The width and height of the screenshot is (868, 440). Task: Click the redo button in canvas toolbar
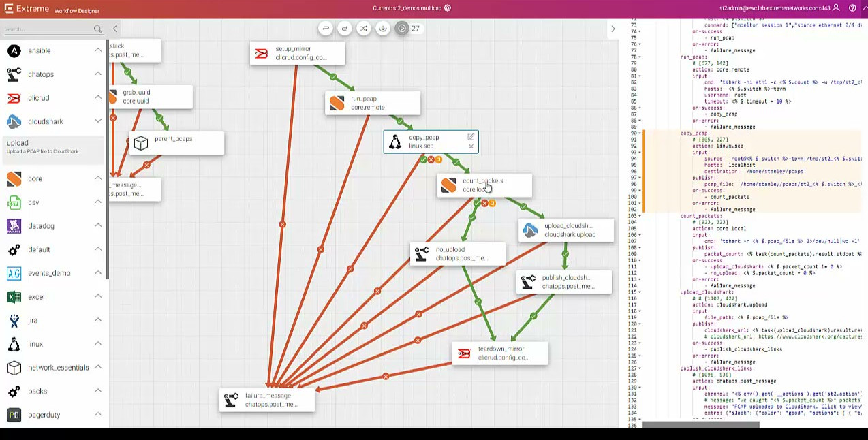tap(345, 29)
